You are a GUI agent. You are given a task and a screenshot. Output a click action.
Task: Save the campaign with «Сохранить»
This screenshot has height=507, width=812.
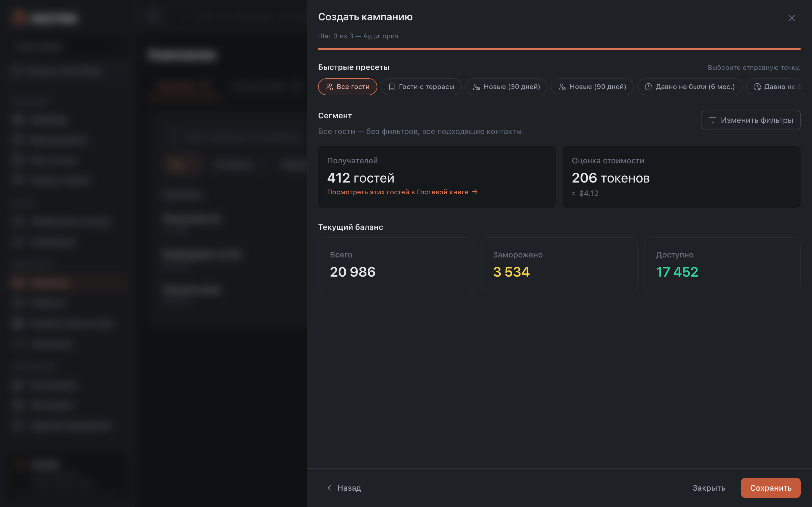(x=770, y=488)
